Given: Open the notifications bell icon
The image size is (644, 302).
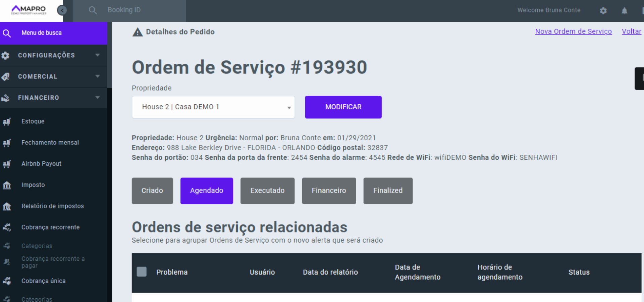Looking at the screenshot, I should (624, 11).
